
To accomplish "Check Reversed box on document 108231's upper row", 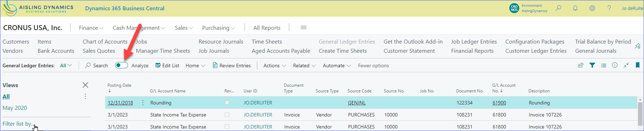I will (x=227, y=115).
